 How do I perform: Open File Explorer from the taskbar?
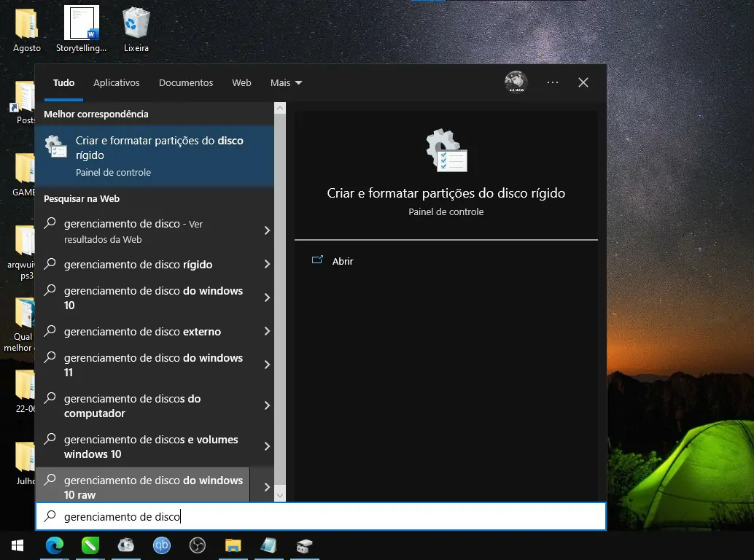click(x=233, y=545)
